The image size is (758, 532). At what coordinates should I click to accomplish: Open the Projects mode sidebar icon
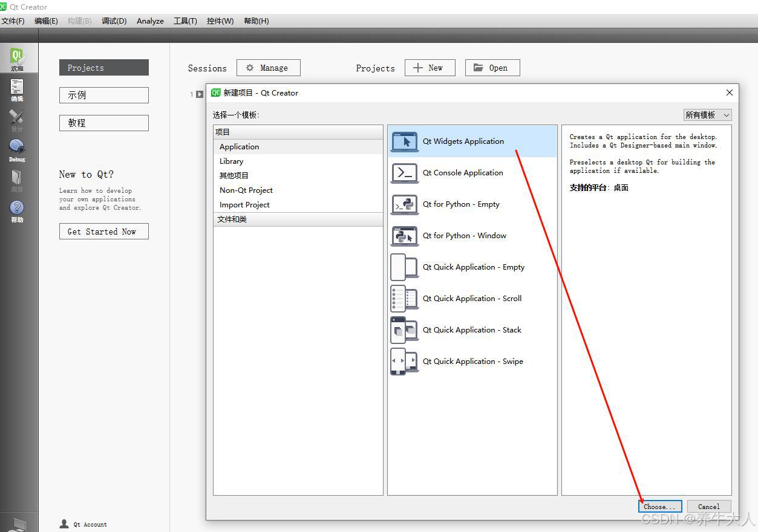pyautogui.click(x=17, y=181)
